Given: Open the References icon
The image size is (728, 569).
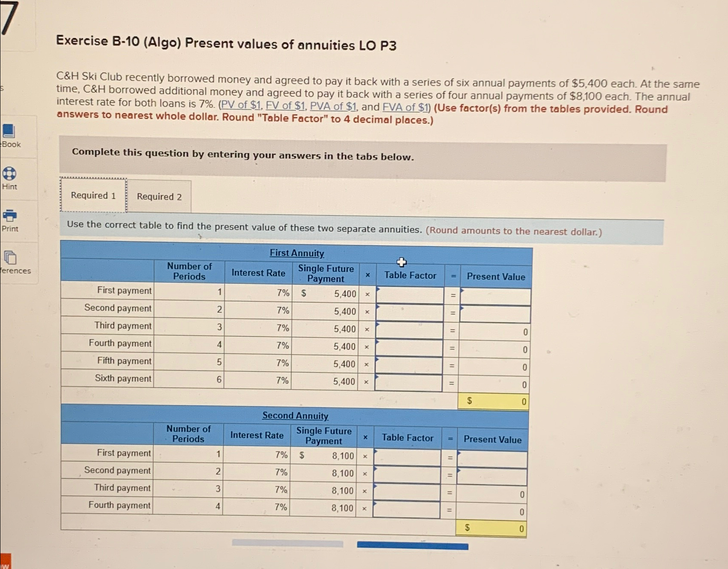Looking at the screenshot, I should point(9,257).
